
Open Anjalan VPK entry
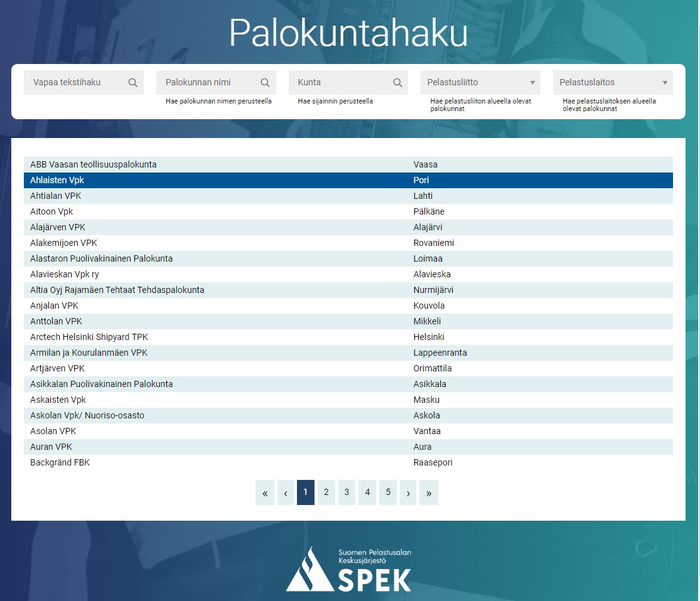tap(348, 306)
